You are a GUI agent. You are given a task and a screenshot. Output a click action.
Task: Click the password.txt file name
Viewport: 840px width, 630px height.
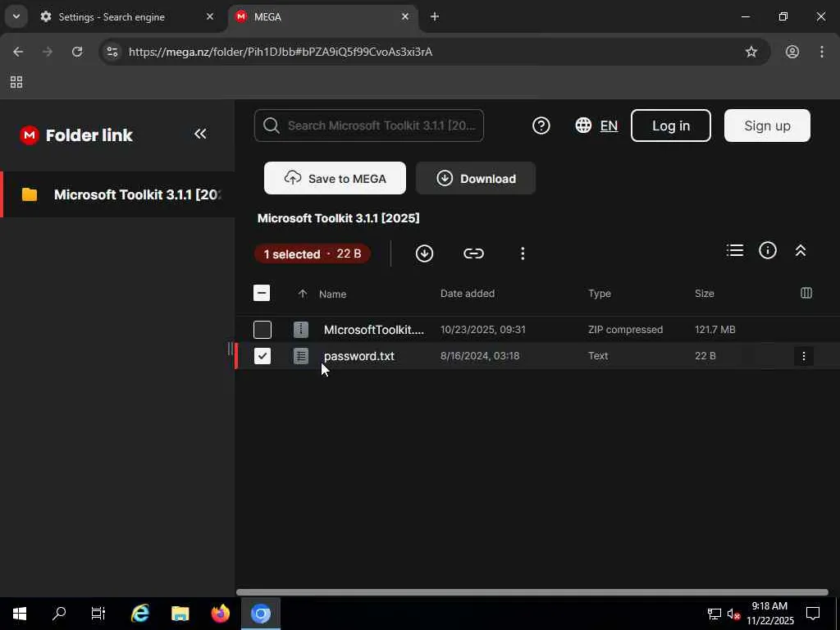(x=359, y=356)
